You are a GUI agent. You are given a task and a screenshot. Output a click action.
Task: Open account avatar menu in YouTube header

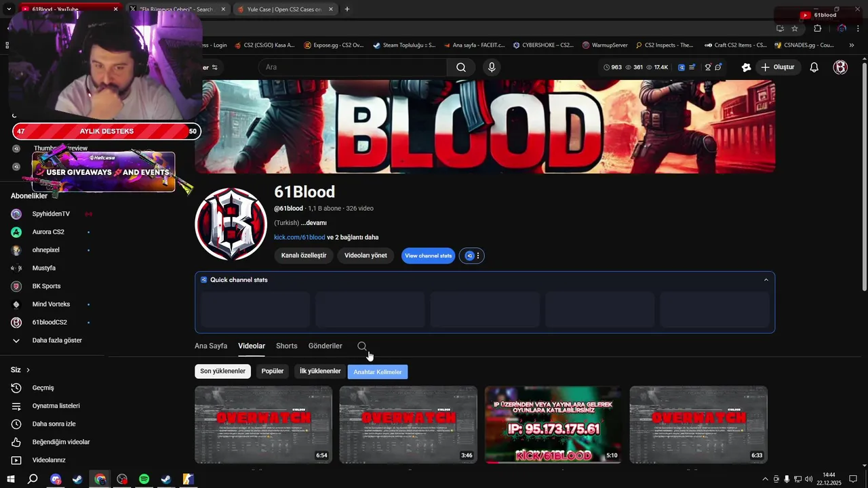pyautogui.click(x=840, y=67)
